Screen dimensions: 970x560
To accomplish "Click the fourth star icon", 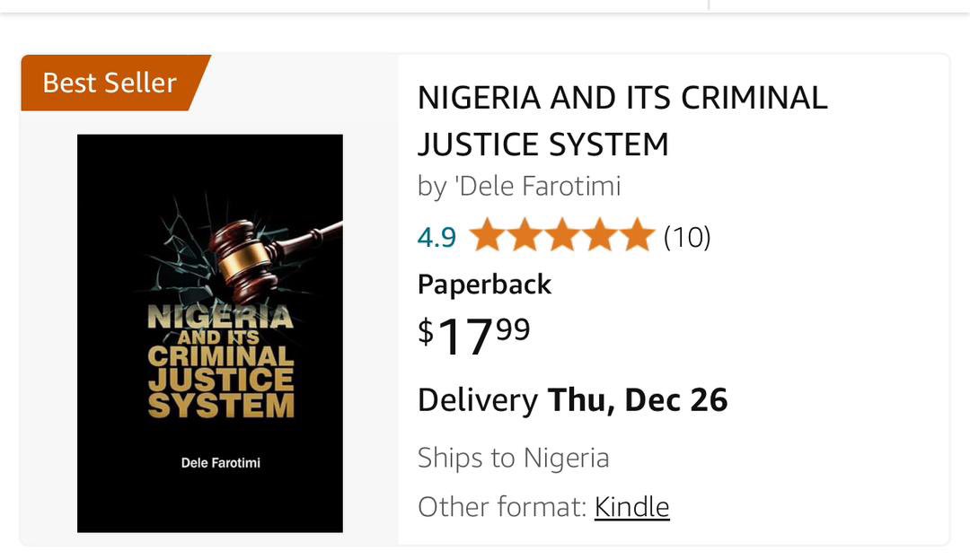I will [x=598, y=236].
